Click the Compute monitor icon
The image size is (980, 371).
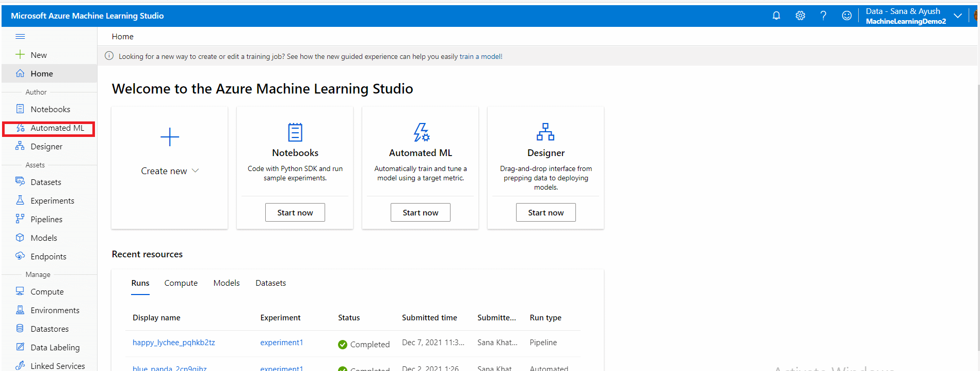[20, 291]
